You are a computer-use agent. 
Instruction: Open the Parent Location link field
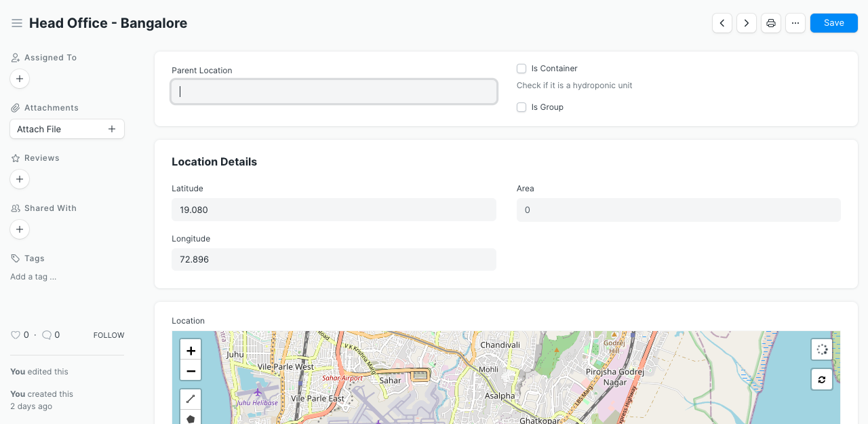(x=334, y=92)
